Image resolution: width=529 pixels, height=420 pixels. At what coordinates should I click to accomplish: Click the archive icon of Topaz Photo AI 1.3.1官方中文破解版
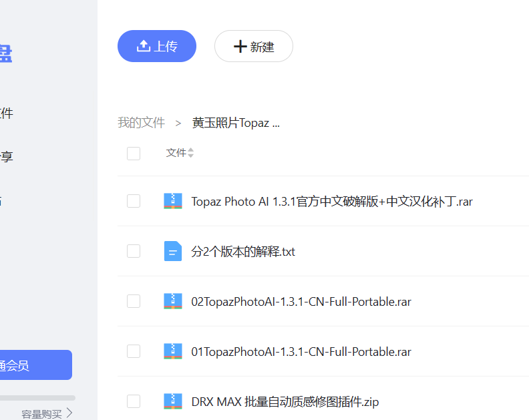[x=173, y=201]
